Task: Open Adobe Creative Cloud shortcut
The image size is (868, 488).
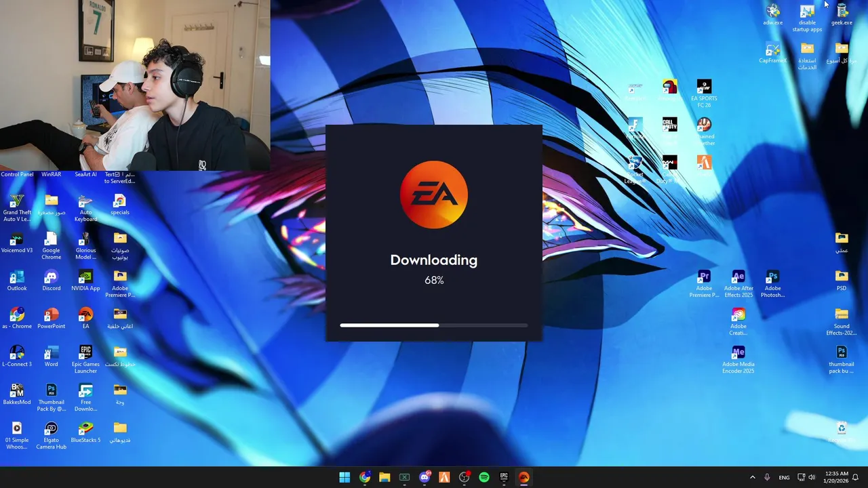Action: [738, 321]
